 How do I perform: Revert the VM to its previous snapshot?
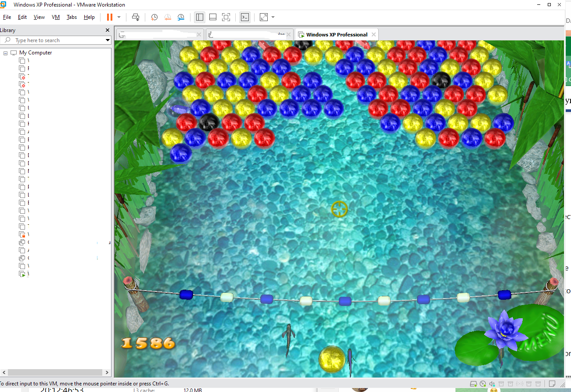168,17
